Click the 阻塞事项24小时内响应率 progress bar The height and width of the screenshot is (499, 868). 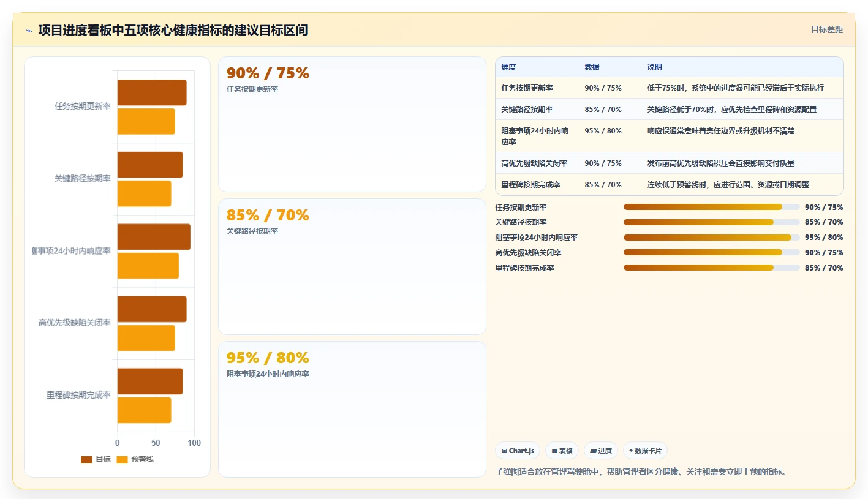[712, 238]
